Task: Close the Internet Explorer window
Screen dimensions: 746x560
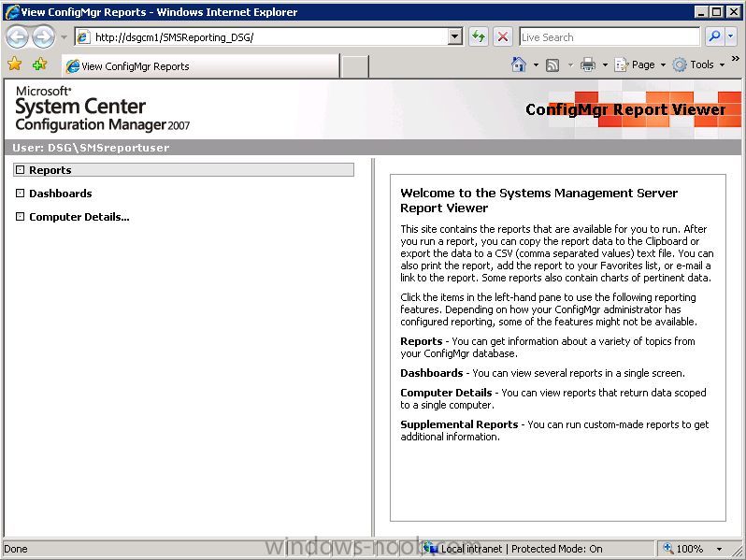Action: point(733,12)
